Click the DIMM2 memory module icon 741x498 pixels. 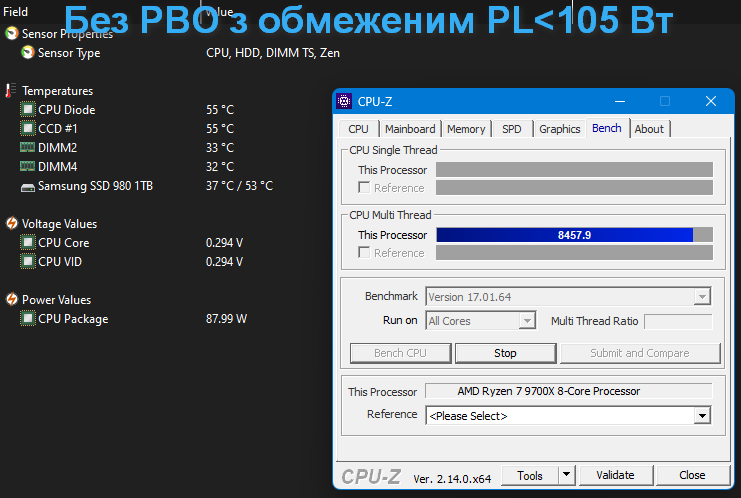27,147
